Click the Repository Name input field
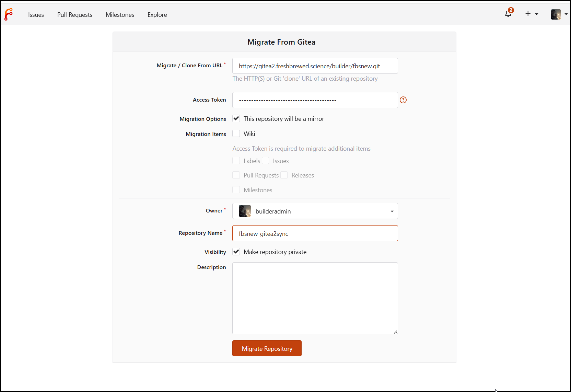This screenshot has height=392, width=571. pos(315,233)
